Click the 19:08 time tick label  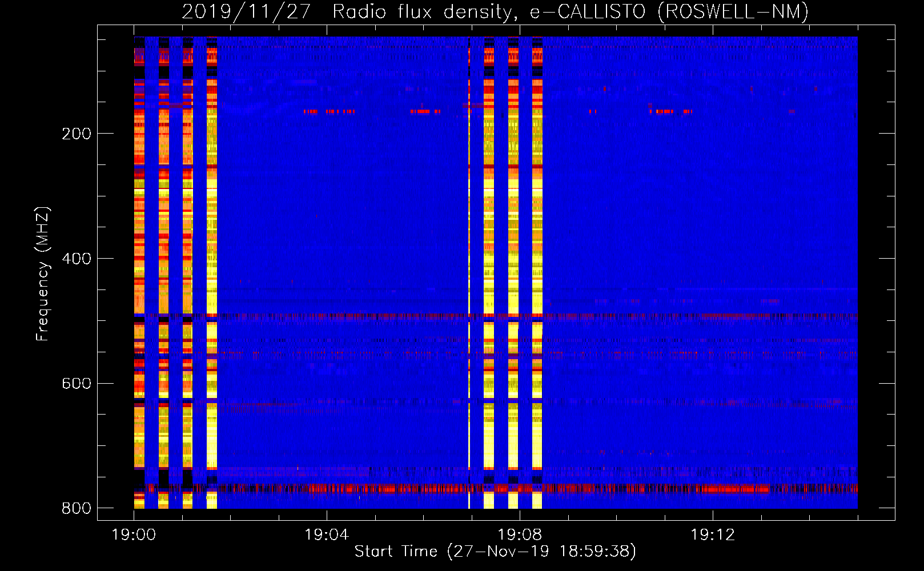point(520,534)
